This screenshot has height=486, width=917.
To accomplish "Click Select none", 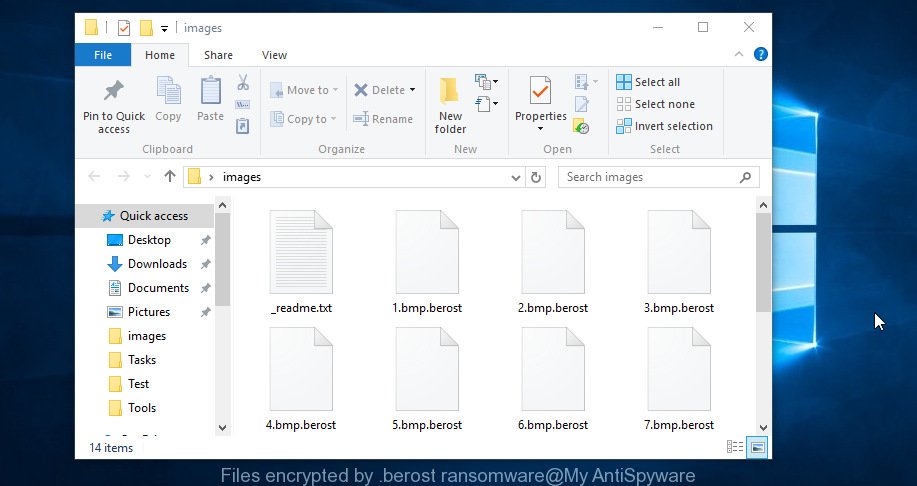I will [x=656, y=104].
